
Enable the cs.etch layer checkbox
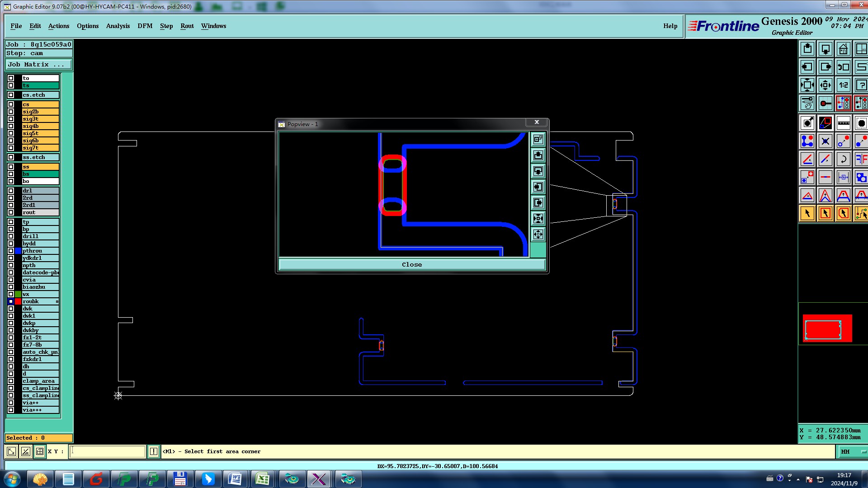click(11, 95)
